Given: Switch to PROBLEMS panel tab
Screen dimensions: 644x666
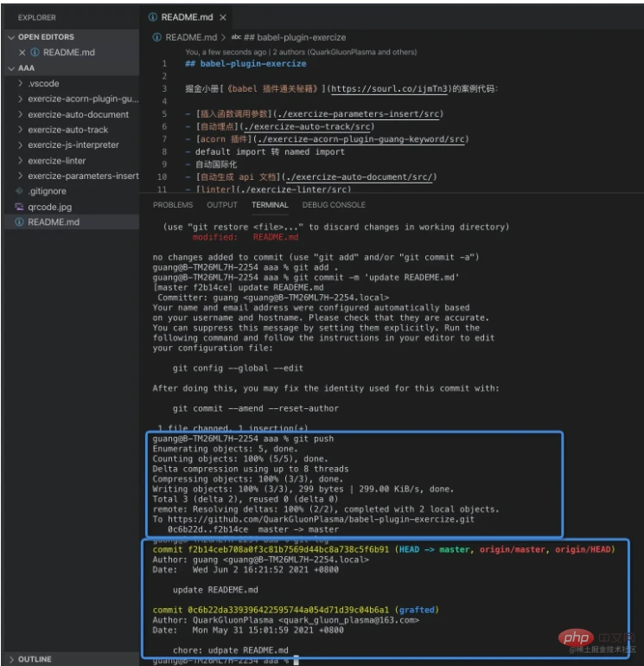Looking at the screenshot, I should click(x=173, y=205).
